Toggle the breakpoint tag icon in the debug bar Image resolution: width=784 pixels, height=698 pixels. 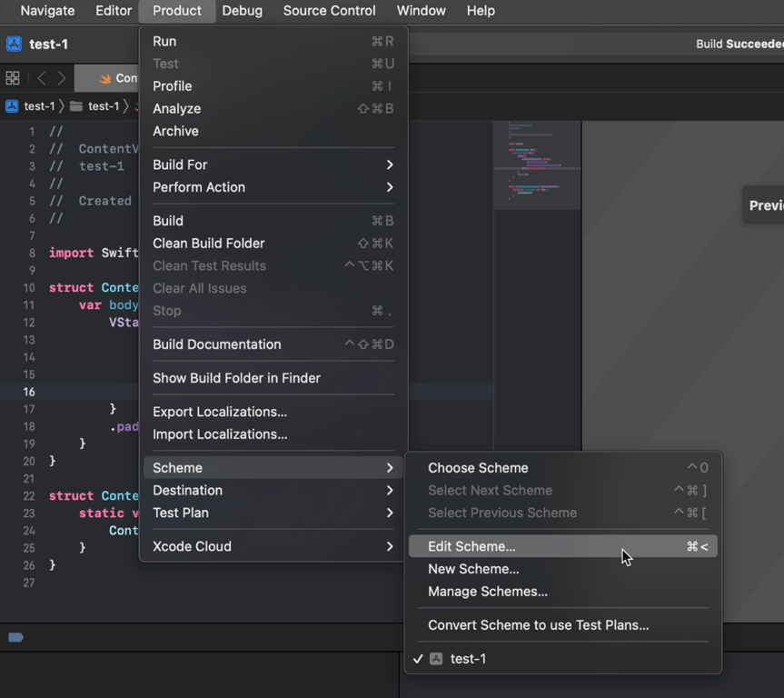(x=15, y=638)
